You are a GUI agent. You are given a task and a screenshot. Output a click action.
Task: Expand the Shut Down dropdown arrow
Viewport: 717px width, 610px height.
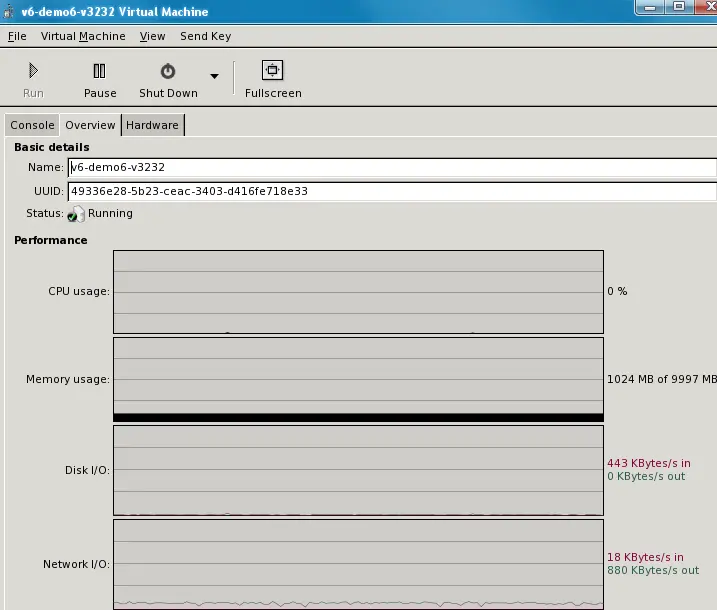click(x=214, y=77)
